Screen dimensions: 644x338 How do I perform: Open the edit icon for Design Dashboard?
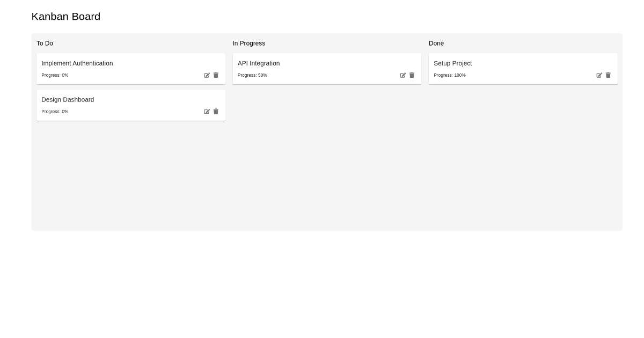[207, 112]
